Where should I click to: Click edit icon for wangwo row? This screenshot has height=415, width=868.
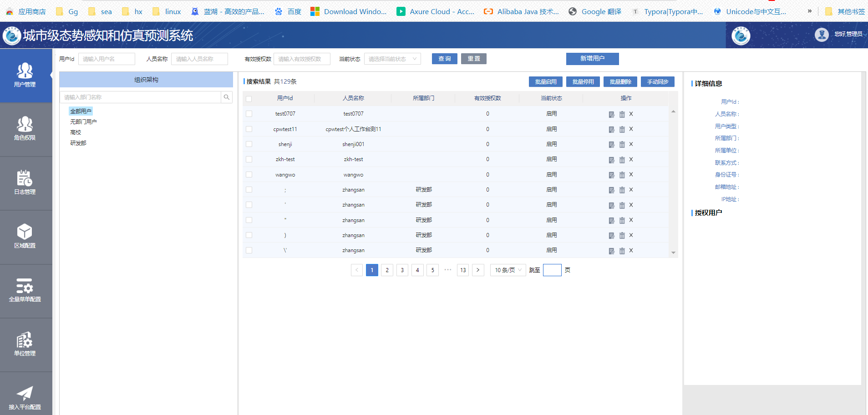click(x=611, y=175)
